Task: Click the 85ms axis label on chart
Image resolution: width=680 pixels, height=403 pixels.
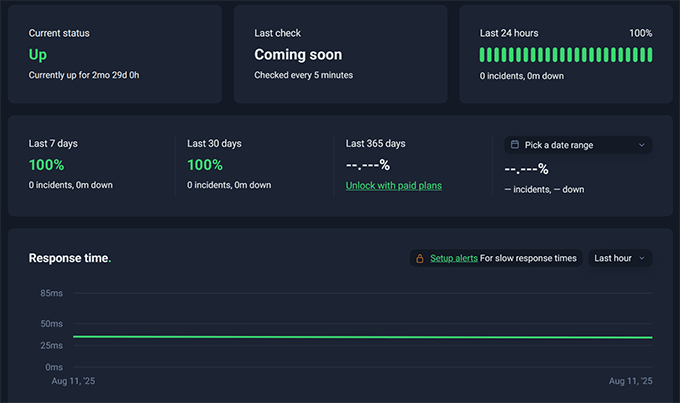Action: (x=52, y=293)
